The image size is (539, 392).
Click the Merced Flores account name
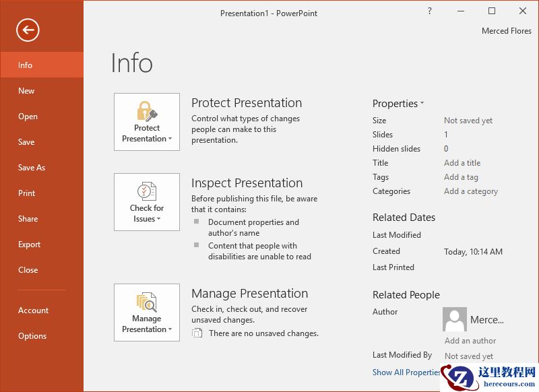[x=507, y=31]
